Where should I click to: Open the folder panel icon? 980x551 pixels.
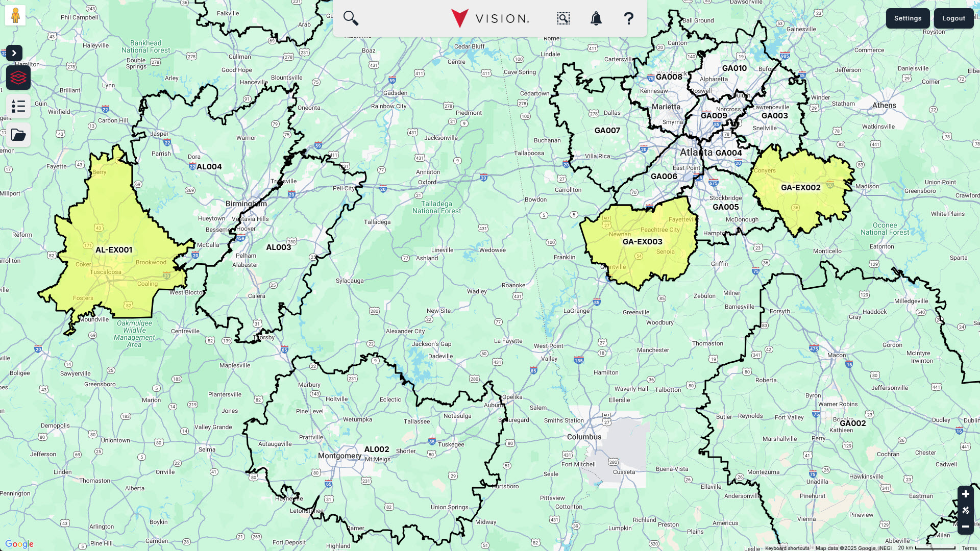[18, 135]
